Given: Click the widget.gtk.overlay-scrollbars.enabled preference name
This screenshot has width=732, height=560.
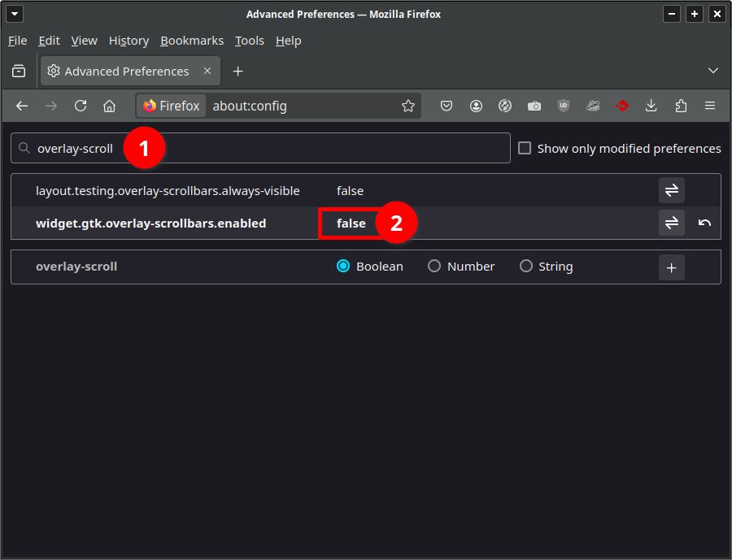Looking at the screenshot, I should coord(150,223).
